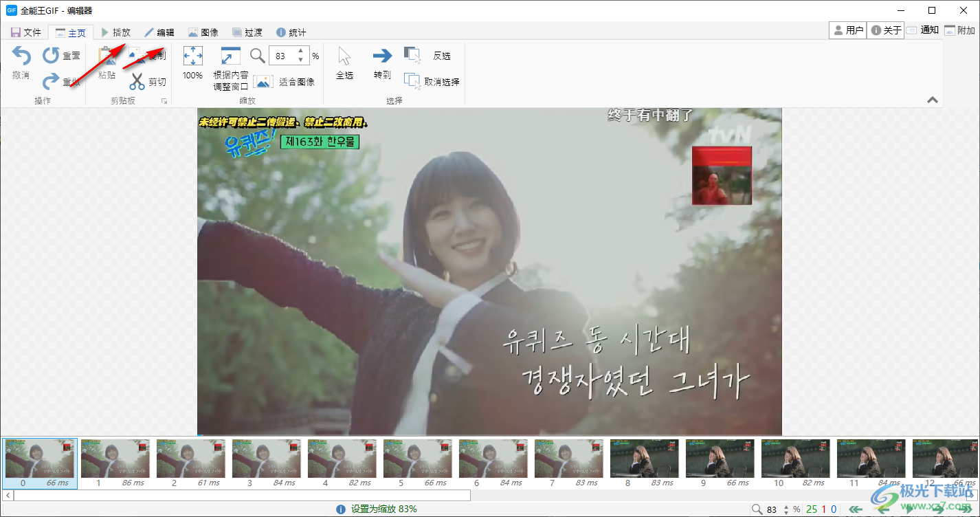Click the Notifications (通知) button
Viewport: 980px width, 517px height.
tap(922, 30)
